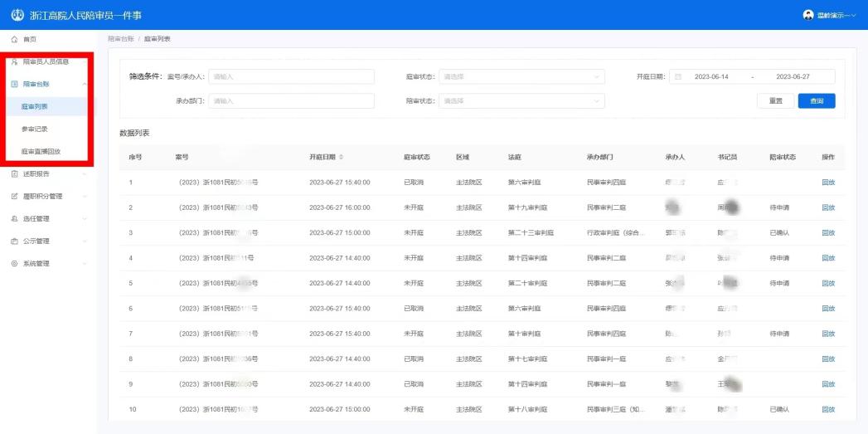
Task: Select 参审记录 in the sidebar
Action: point(35,129)
